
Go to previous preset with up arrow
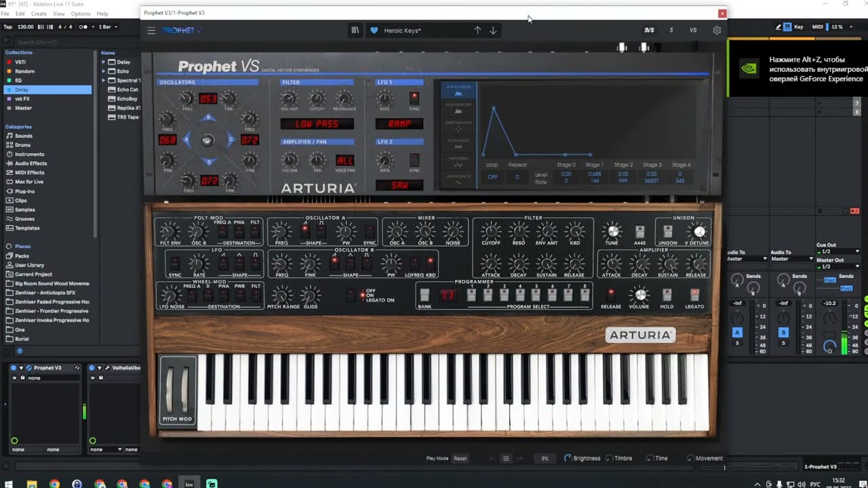[477, 30]
